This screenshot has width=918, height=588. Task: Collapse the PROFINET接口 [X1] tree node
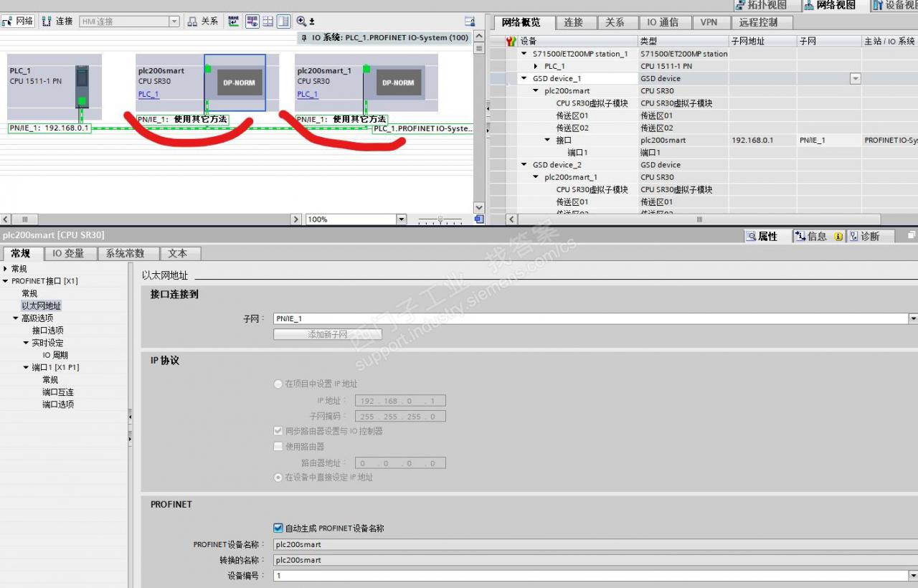point(6,281)
